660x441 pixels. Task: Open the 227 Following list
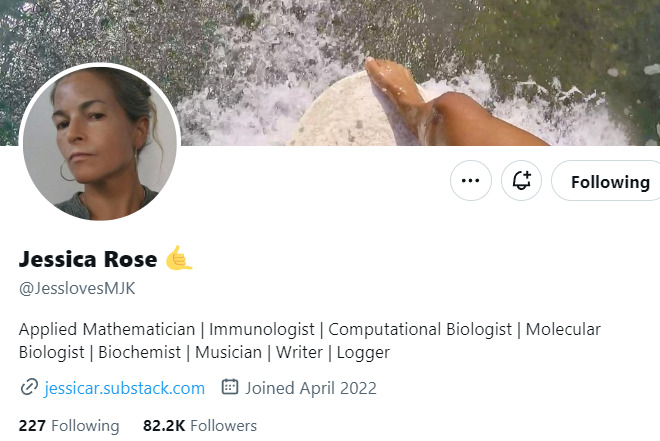tap(69, 425)
